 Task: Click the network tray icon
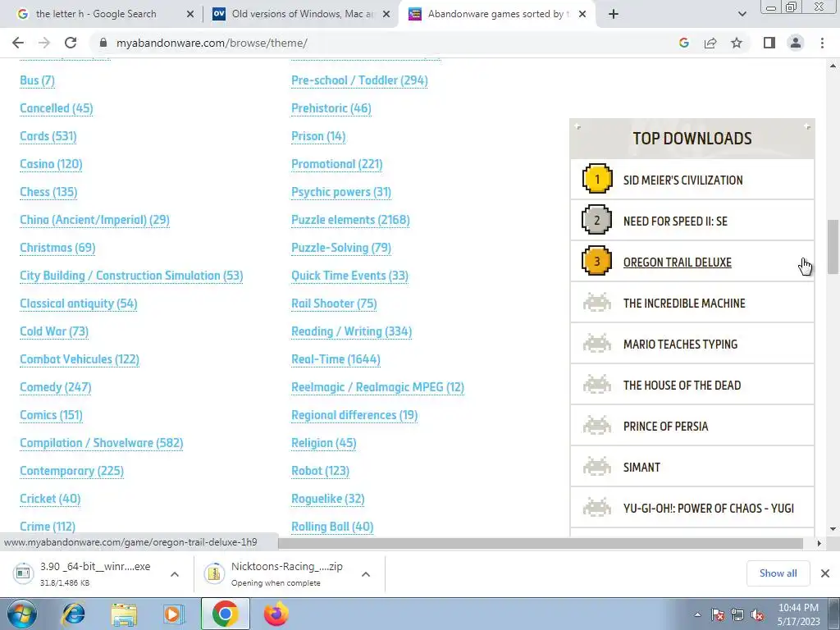coord(737,615)
